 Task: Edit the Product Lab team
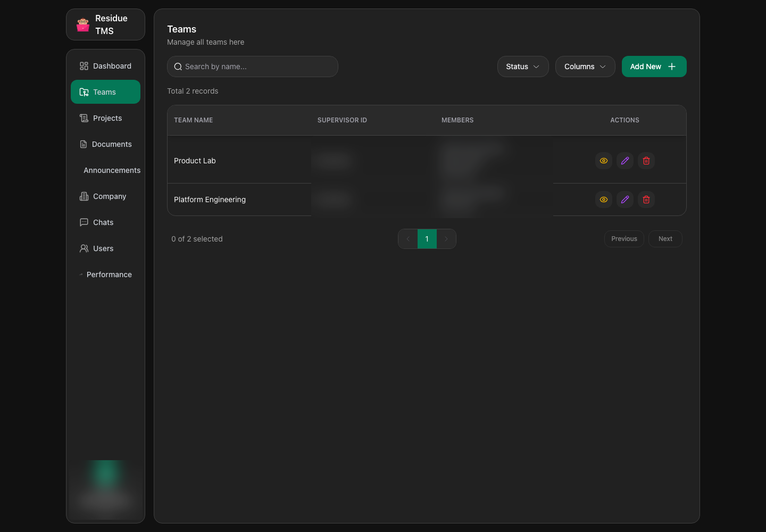[x=625, y=161]
